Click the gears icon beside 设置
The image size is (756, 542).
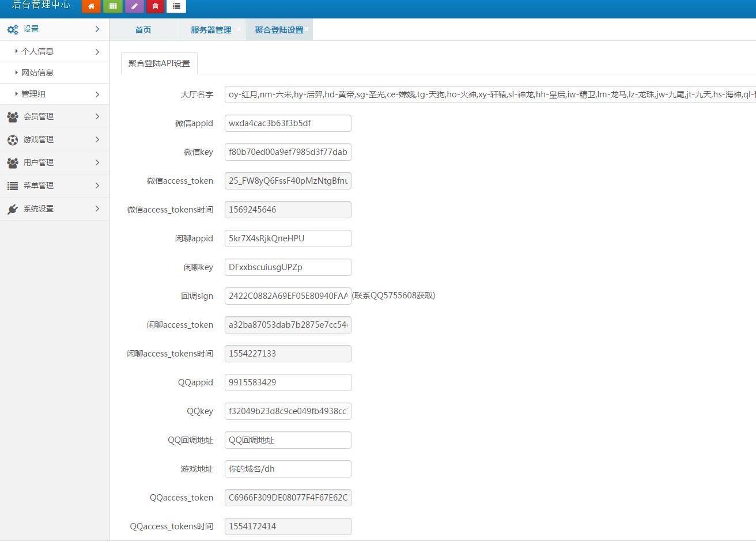(x=13, y=29)
